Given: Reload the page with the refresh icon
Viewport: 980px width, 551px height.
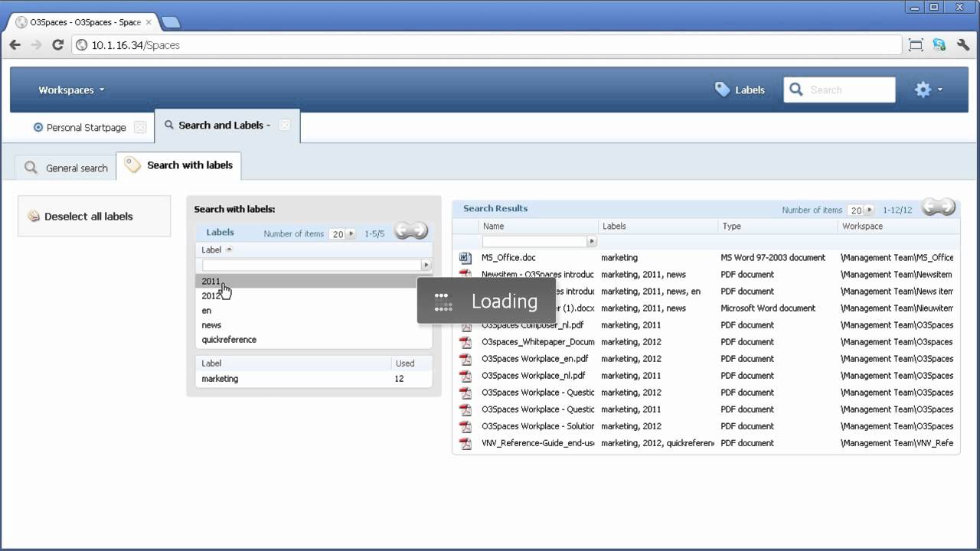Looking at the screenshot, I should point(57,45).
